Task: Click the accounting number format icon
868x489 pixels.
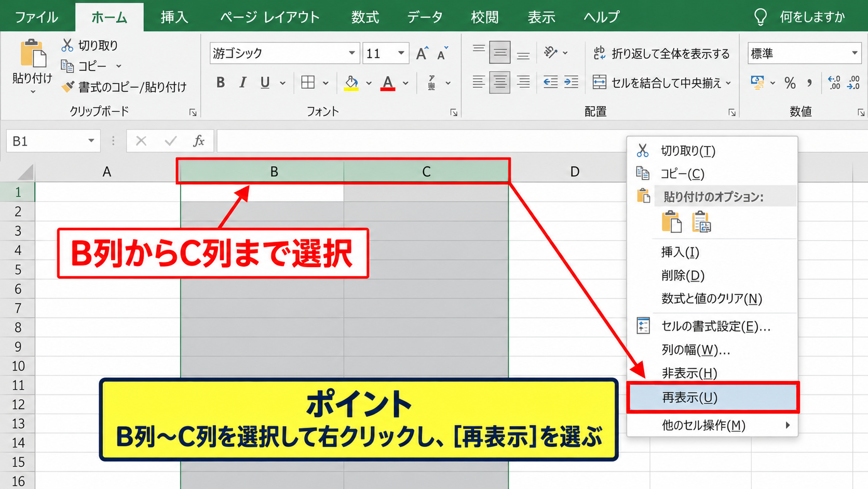Action: [x=757, y=82]
